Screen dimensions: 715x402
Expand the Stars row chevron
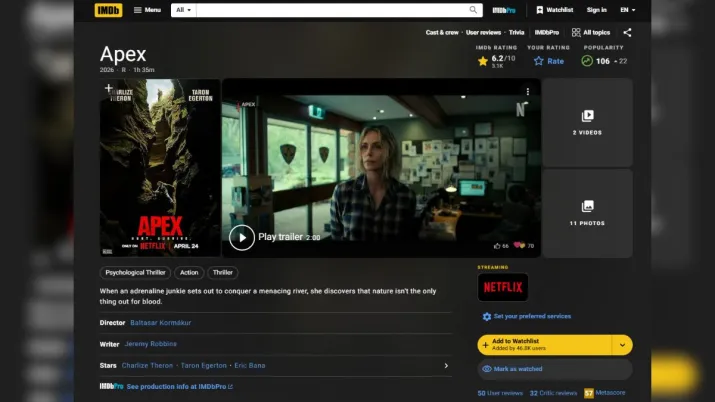point(446,366)
